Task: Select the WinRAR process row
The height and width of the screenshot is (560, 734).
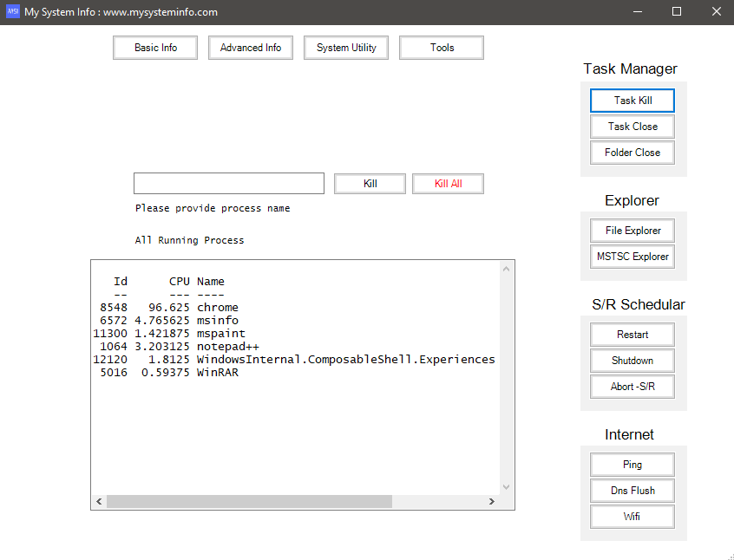Action: point(167,373)
